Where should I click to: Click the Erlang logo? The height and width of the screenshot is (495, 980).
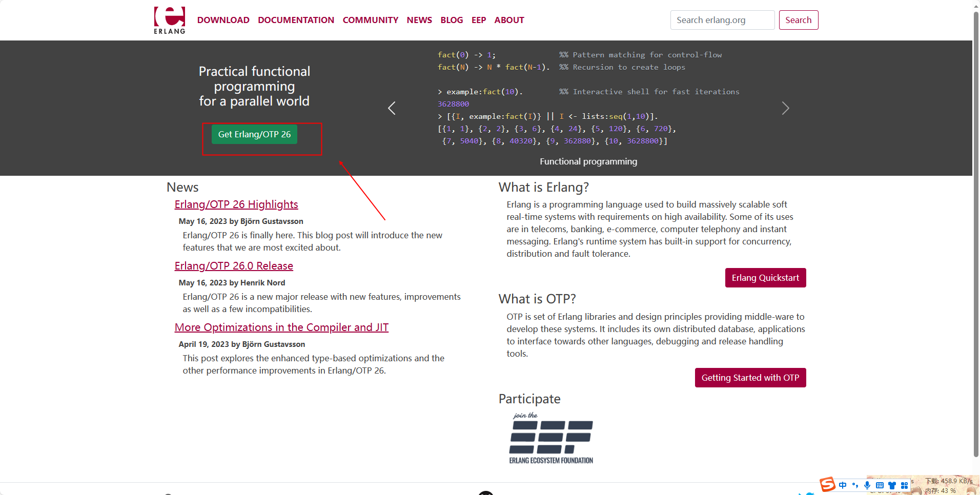(170, 20)
